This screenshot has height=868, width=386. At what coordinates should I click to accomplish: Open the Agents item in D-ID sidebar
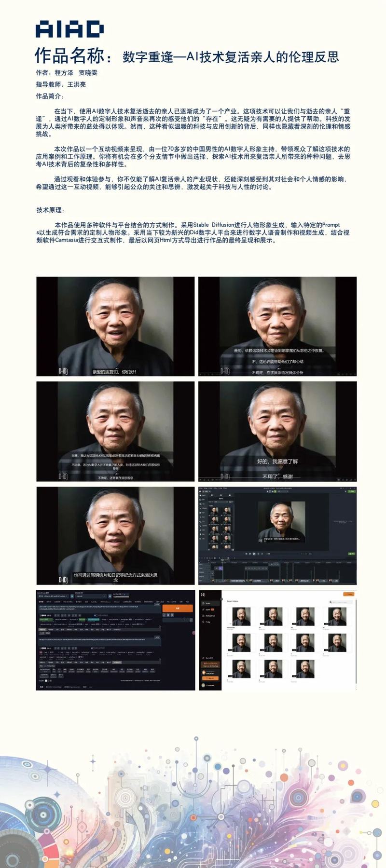pyautogui.click(x=208, y=610)
